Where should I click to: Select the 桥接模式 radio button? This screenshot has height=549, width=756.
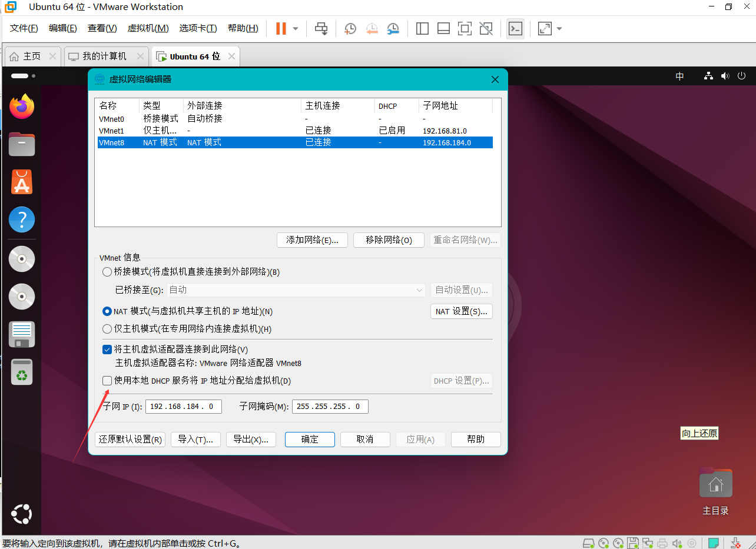point(107,272)
